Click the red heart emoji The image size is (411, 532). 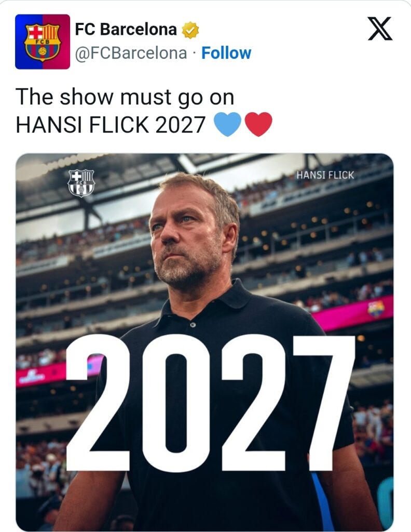pyautogui.click(x=258, y=125)
